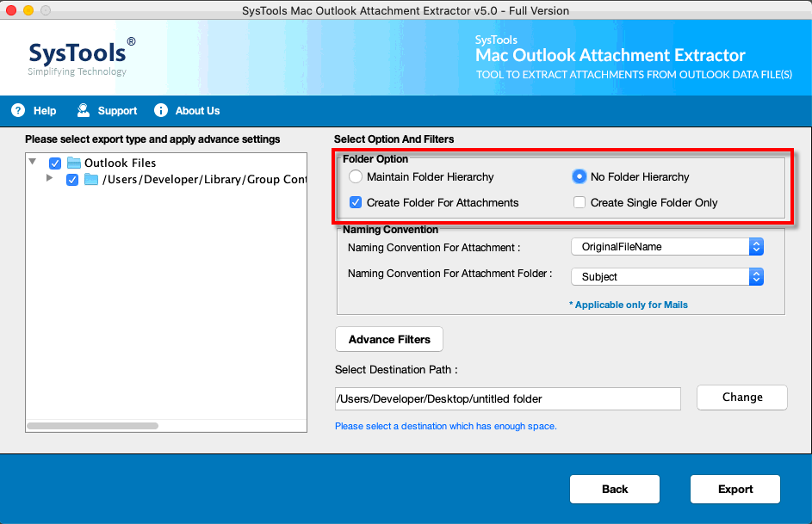Click the 'Applicable only for Mails' note

click(629, 305)
